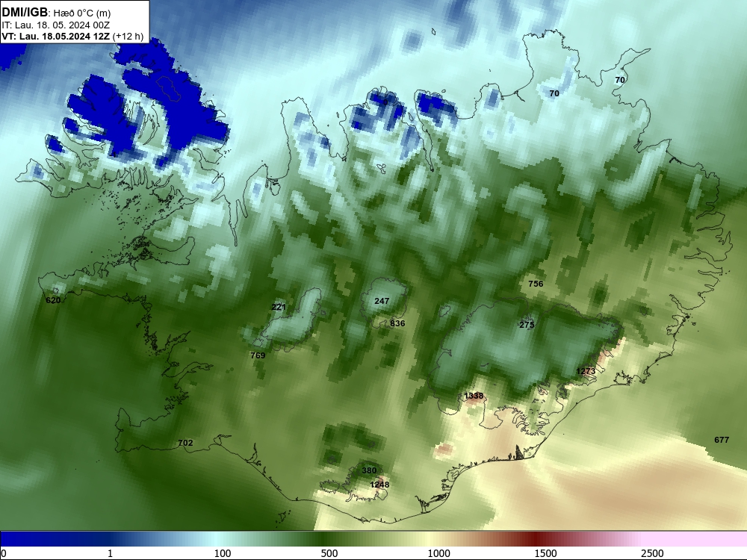Click the color scale tick label 500

coord(329,553)
